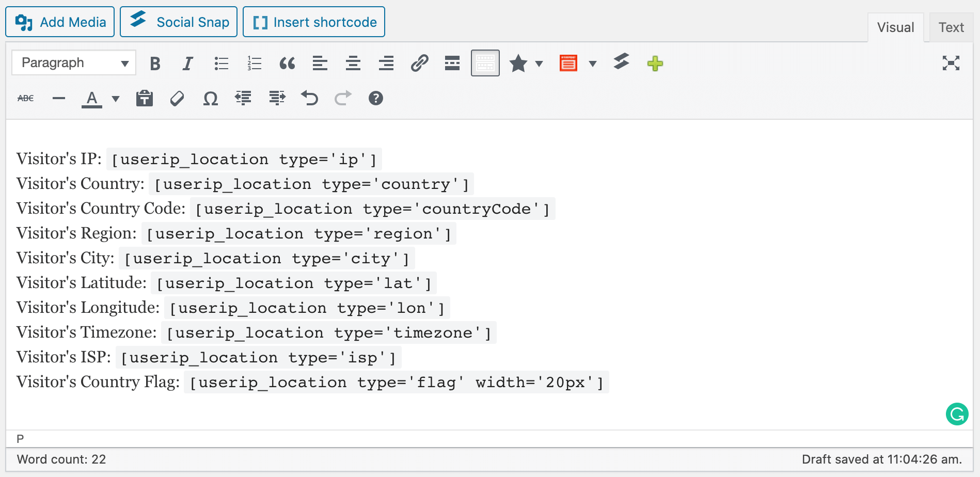Insert the Read More tag
The height and width of the screenshot is (477, 980).
point(452,63)
